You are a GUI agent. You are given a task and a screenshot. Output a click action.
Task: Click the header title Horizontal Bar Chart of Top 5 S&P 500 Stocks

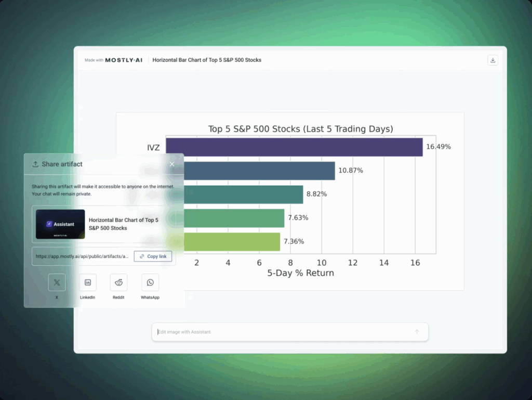click(x=207, y=60)
